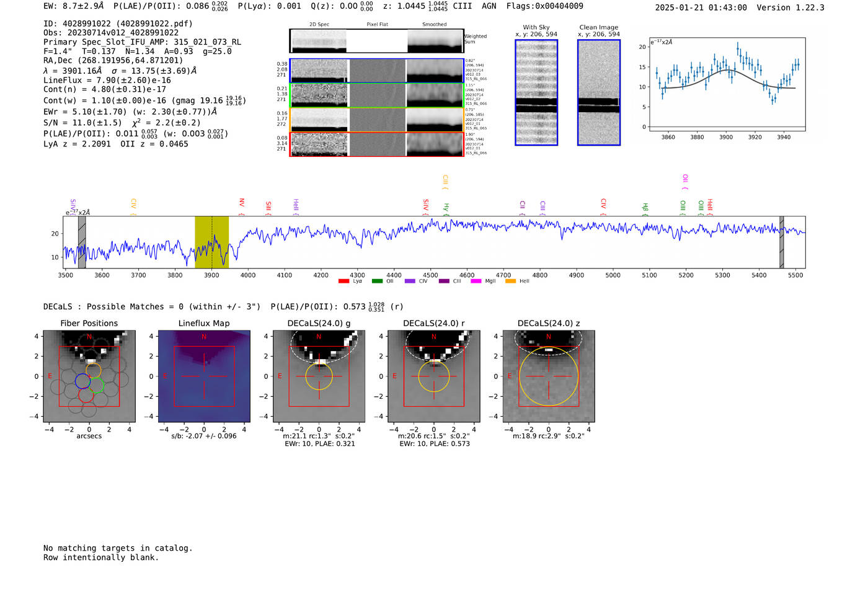Click the Clean Image thumbnail

[599, 92]
